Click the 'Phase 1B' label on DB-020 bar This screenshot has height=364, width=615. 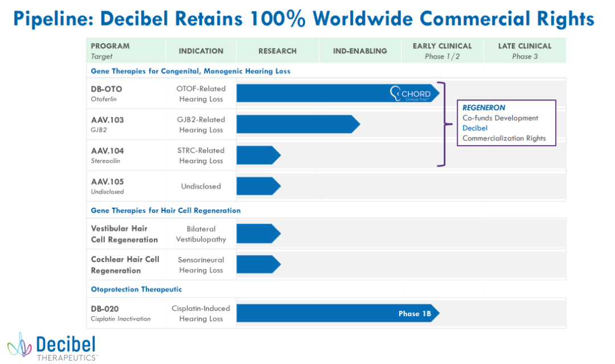coord(415,313)
